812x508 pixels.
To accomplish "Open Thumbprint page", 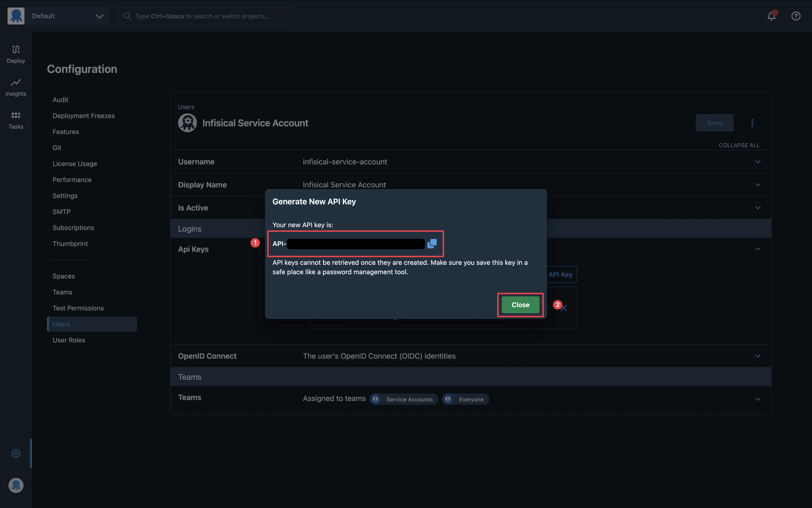I will pyautogui.click(x=70, y=244).
